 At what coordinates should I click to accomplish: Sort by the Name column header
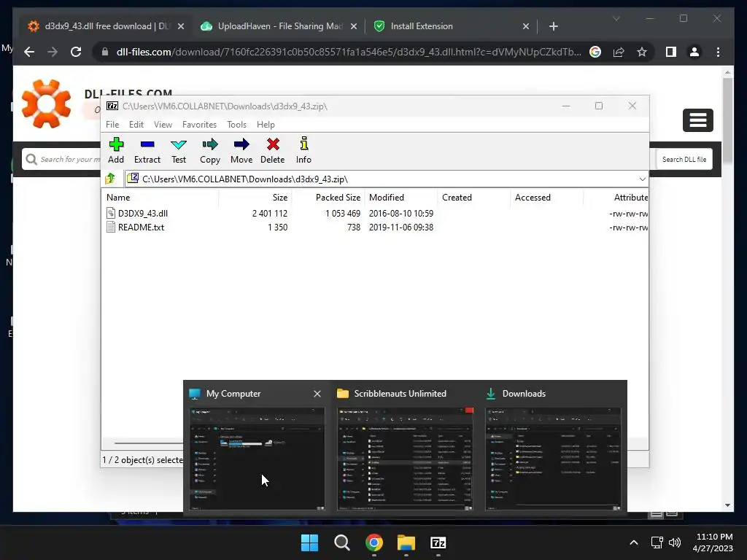click(x=161, y=197)
